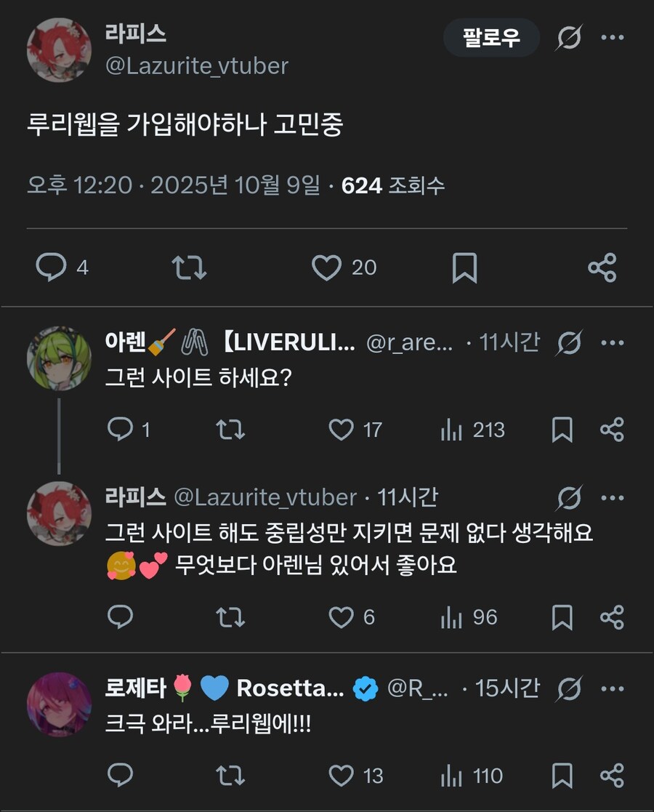Bookmark 라피스's reply to 아렌
The image size is (654, 812).
(562, 617)
